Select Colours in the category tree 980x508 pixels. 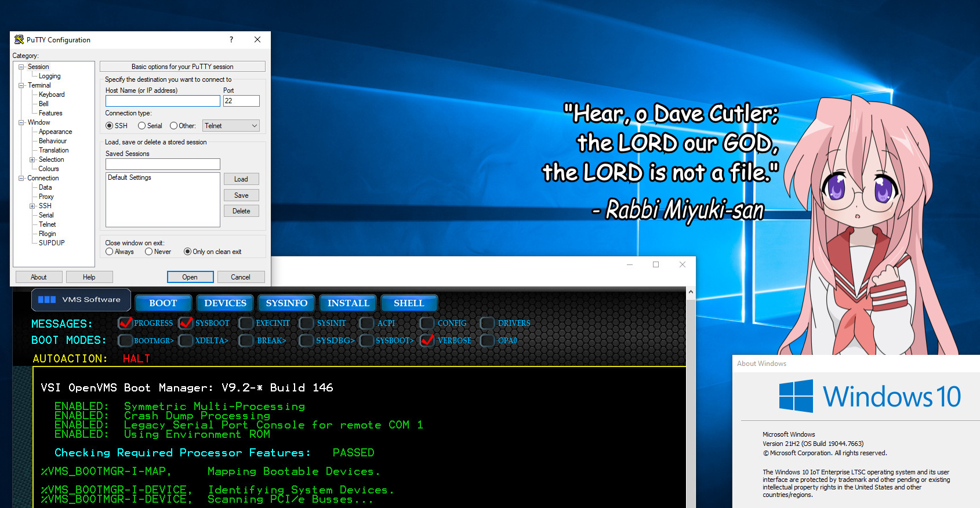[49, 169]
